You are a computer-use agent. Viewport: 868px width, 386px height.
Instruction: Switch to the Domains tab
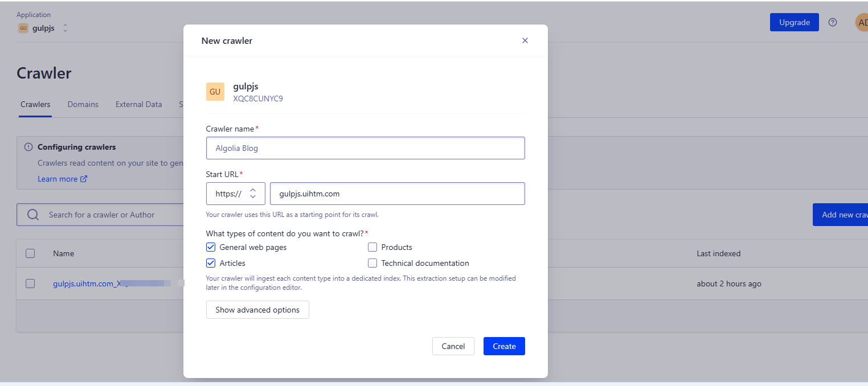[x=83, y=104]
